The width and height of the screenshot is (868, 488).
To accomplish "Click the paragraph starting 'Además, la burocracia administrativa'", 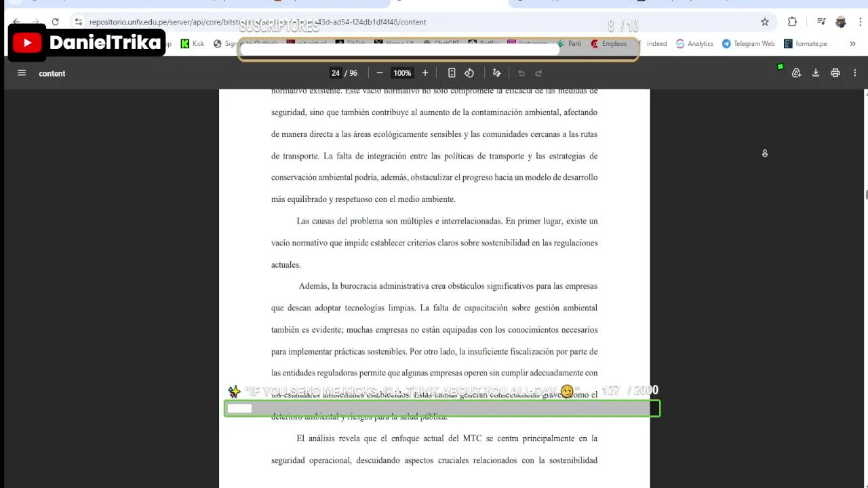I will coord(435,351).
